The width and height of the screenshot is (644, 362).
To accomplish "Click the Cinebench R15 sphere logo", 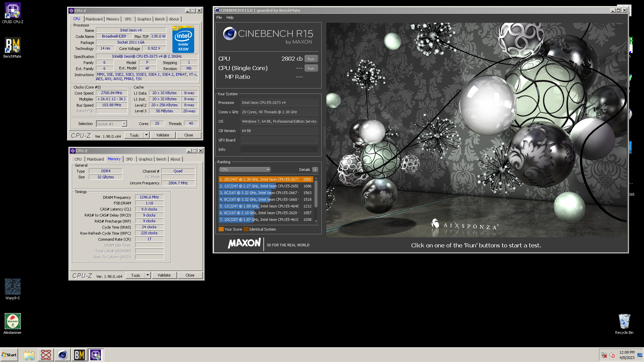I will coord(230,34).
